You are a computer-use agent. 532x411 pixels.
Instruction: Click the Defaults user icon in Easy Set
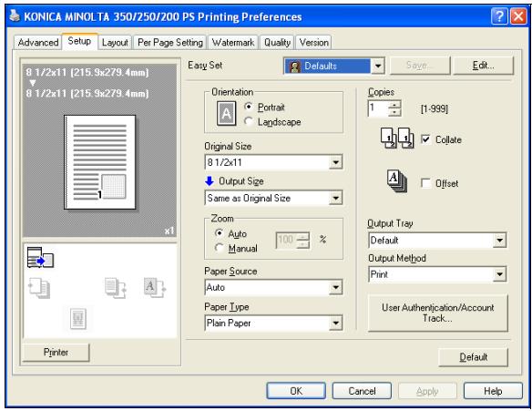tap(295, 67)
